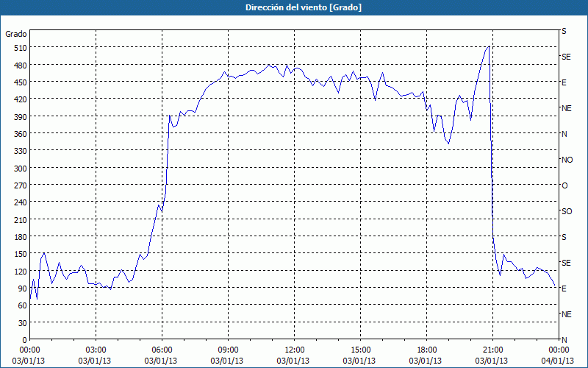Pick the 420 degree axis label
588x368 pixels.
(x=21, y=99)
